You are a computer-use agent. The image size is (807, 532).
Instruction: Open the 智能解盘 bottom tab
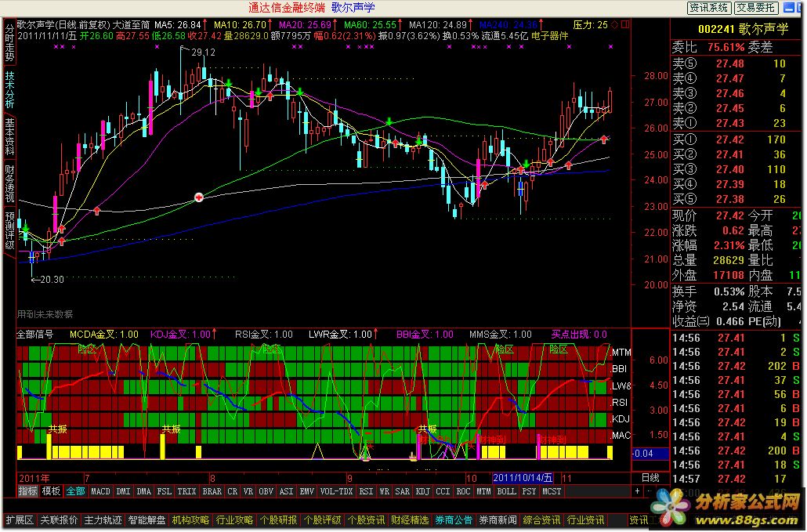[x=147, y=520]
